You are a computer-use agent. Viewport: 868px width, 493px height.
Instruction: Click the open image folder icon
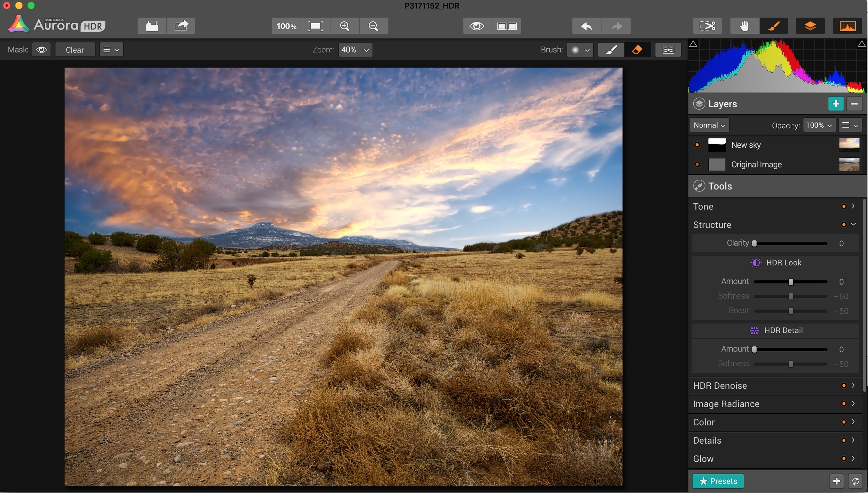pyautogui.click(x=152, y=26)
